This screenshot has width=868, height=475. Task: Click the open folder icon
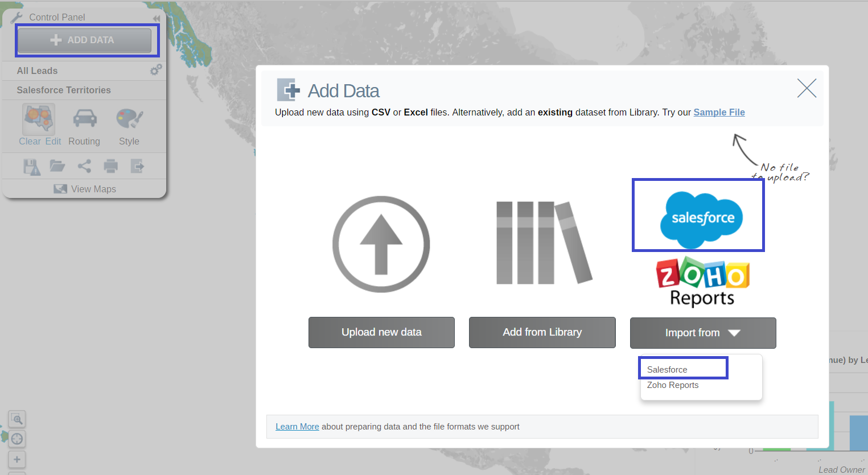pyautogui.click(x=57, y=166)
